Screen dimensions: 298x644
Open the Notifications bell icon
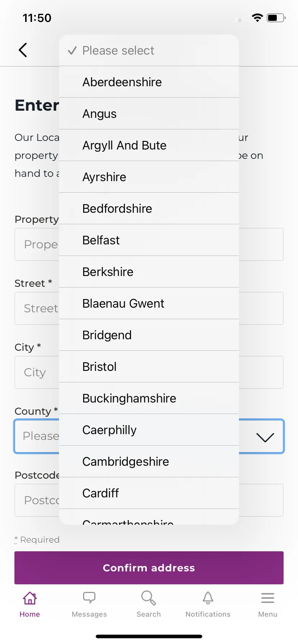click(x=208, y=598)
